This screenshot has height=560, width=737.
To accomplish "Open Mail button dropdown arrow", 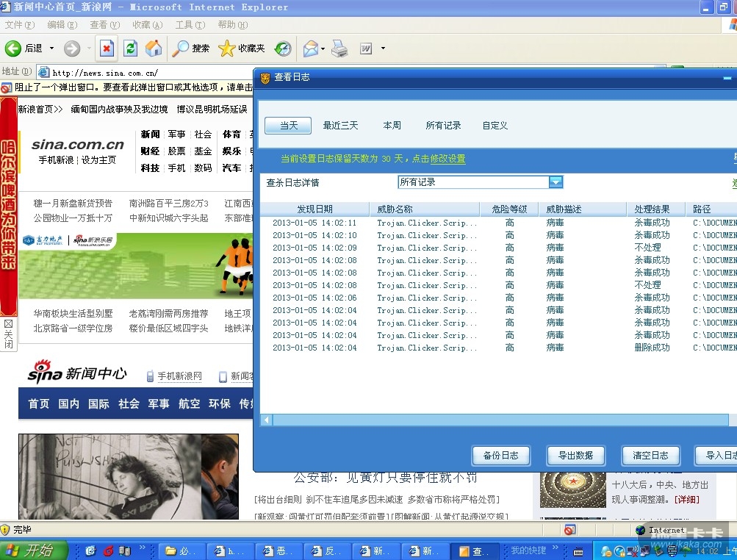I will [x=323, y=48].
